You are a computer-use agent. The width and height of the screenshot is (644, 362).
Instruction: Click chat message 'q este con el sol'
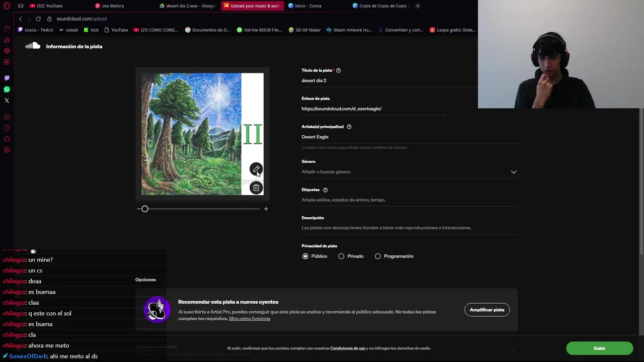point(50,313)
